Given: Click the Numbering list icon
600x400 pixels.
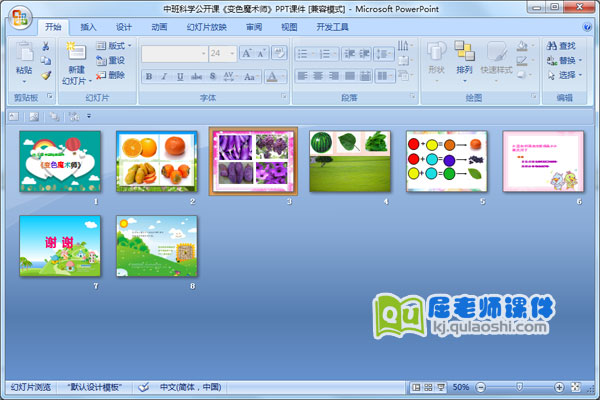Looking at the screenshot, I should coord(324,54).
